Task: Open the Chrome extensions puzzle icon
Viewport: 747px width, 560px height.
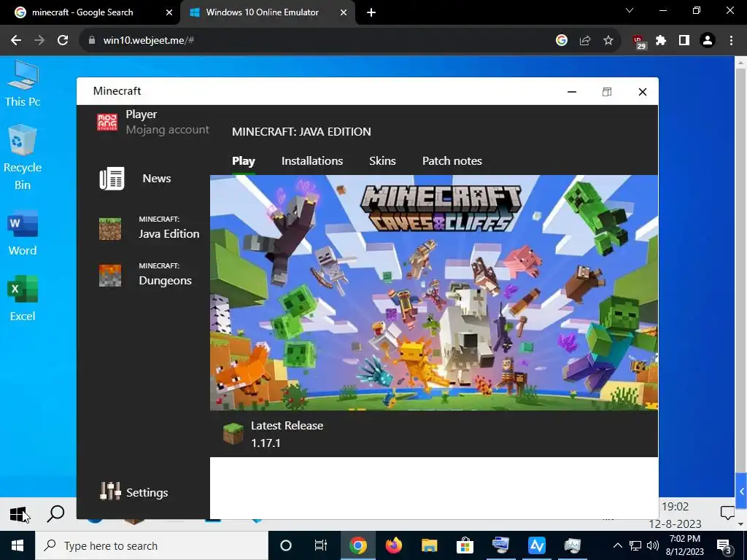Action: click(x=661, y=41)
